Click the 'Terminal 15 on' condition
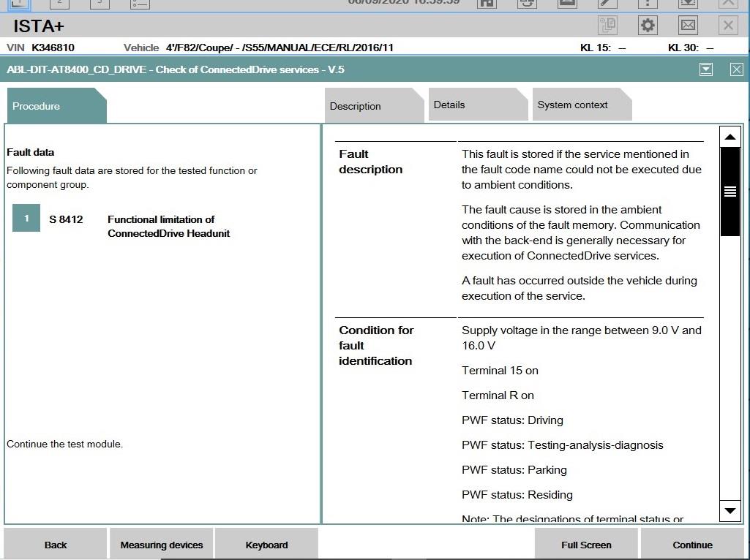 pyautogui.click(x=500, y=371)
